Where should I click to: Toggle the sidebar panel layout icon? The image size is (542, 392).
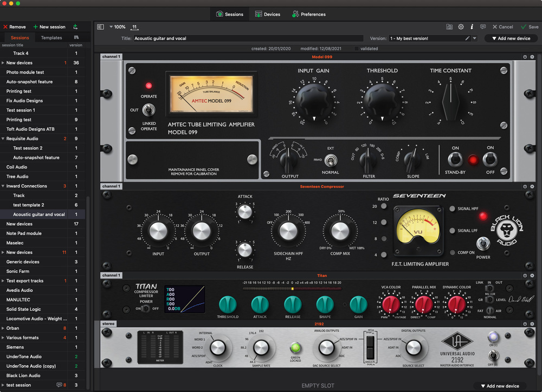click(100, 27)
